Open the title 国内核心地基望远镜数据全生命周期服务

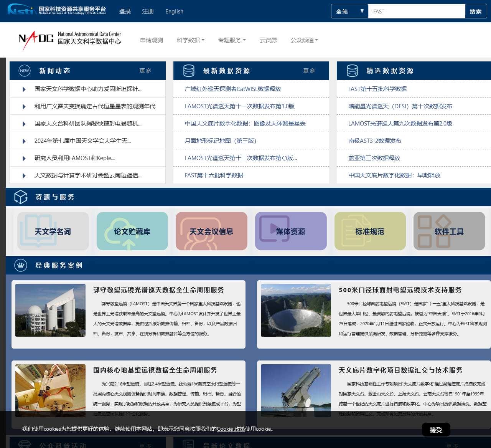tap(155, 370)
